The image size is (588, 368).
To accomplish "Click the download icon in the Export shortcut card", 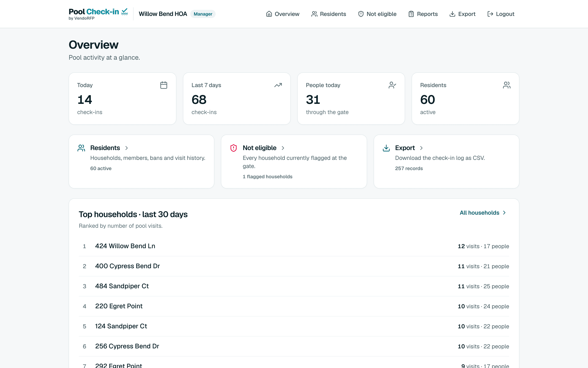I will tap(386, 148).
